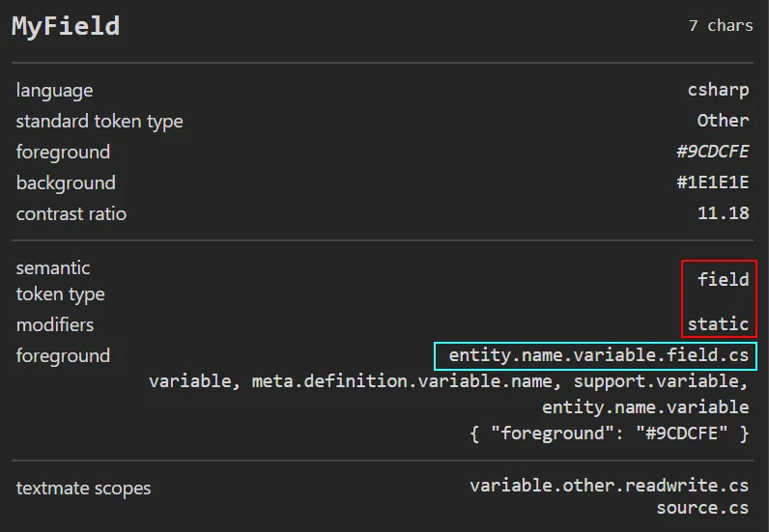Select the standard token type value "Other"
The width and height of the screenshot is (769, 532).
point(723,121)
